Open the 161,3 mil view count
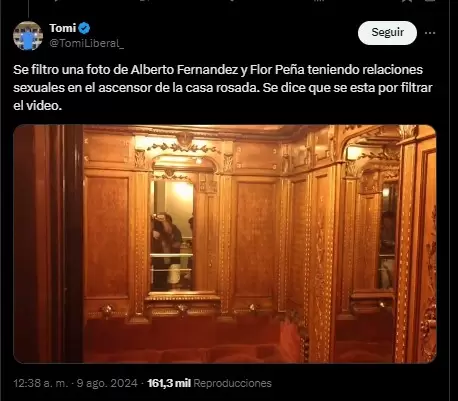Viewport: 458px width, 401px height. [169, 383]
